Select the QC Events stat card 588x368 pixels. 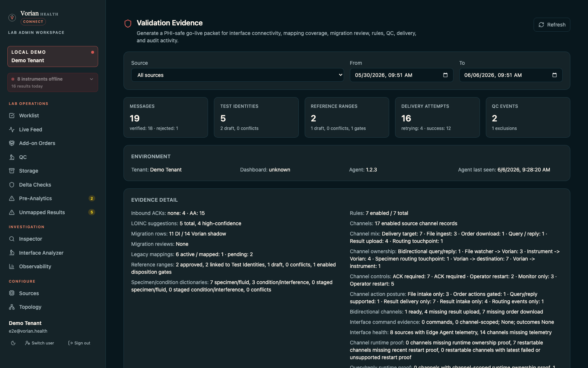pyautogui.click(x=528, y=117)
